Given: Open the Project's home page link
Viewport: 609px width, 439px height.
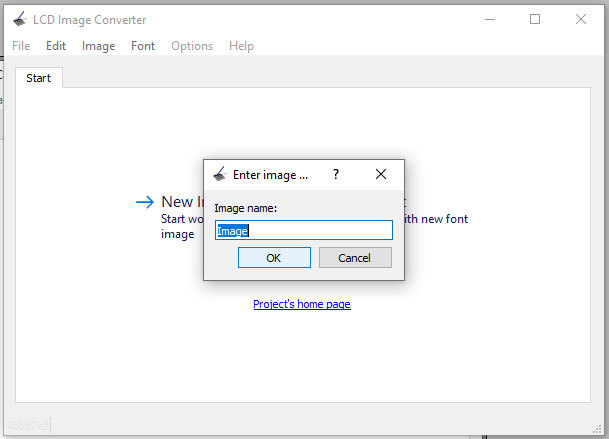Looking at the screenshot, I should tap(302, 304).
